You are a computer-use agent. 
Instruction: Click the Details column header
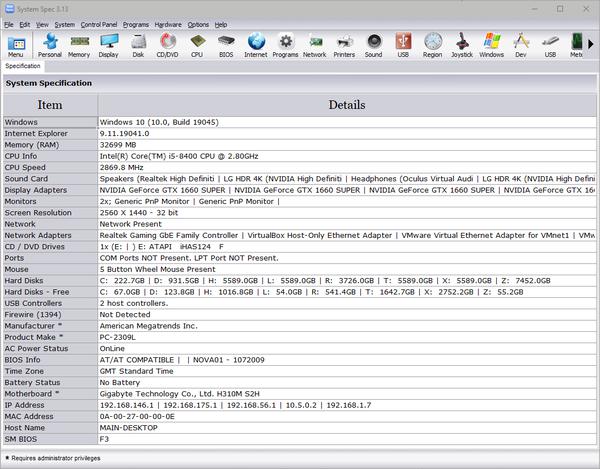point(347,105)
